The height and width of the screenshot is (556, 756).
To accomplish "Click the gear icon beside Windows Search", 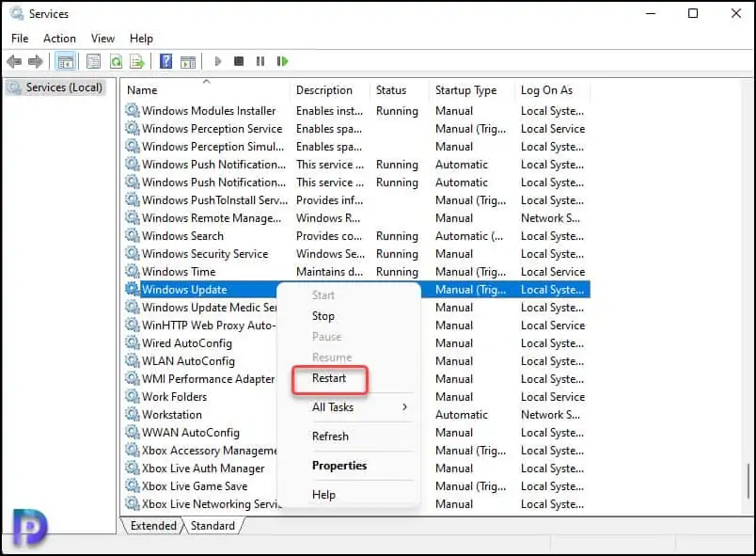I will pyautogui.click(x=132, y=236).
